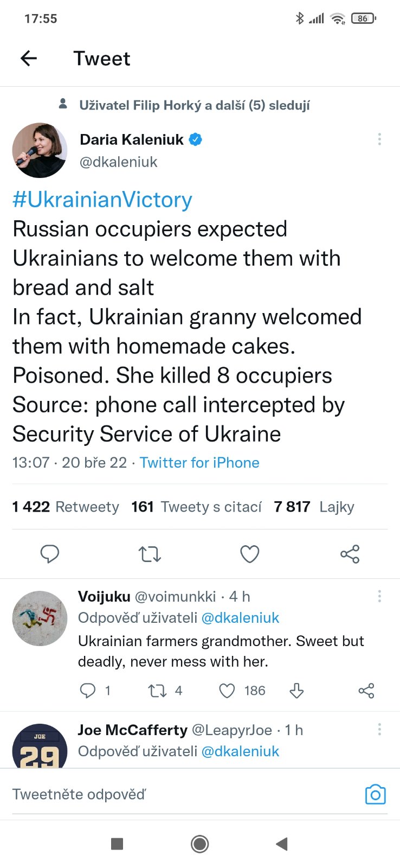This screenshot has width=400, height=868.
Task: Open more options on Joe McCafferty's reply
Action: pos(379,729)
